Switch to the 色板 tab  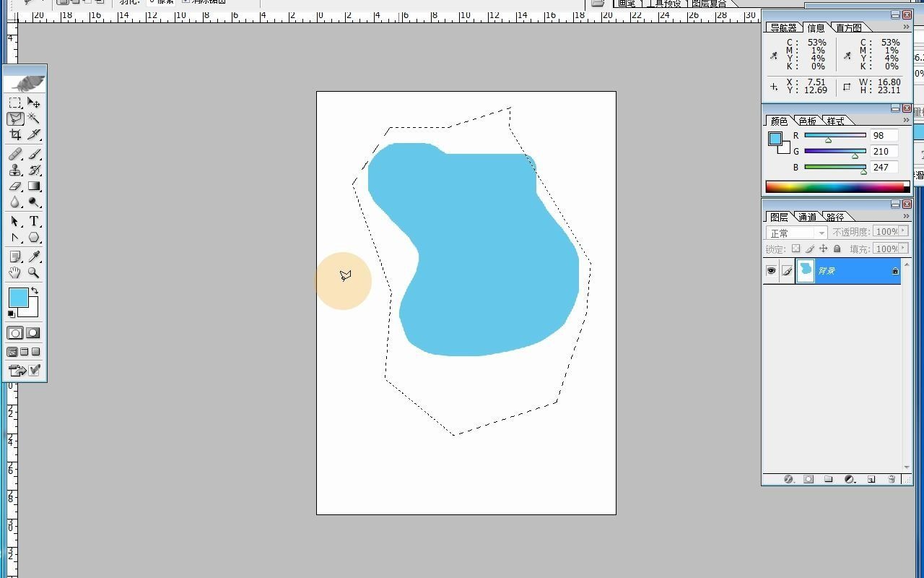point(807,121)
